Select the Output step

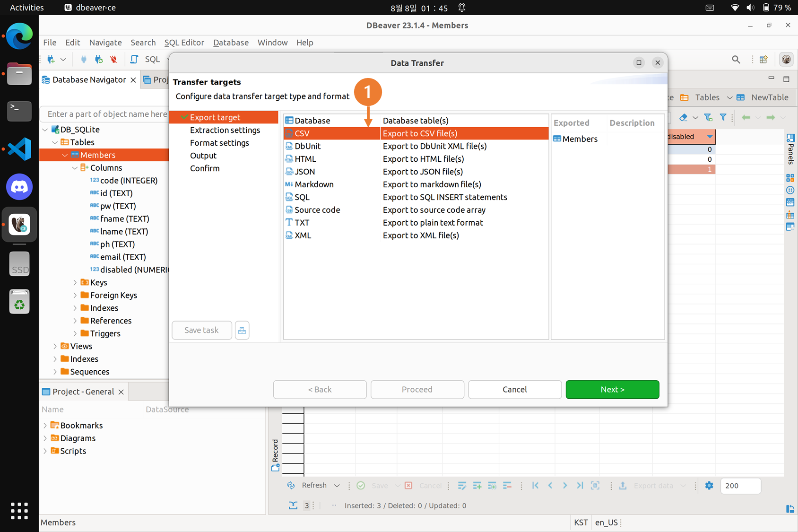click(x=203, y=156)
